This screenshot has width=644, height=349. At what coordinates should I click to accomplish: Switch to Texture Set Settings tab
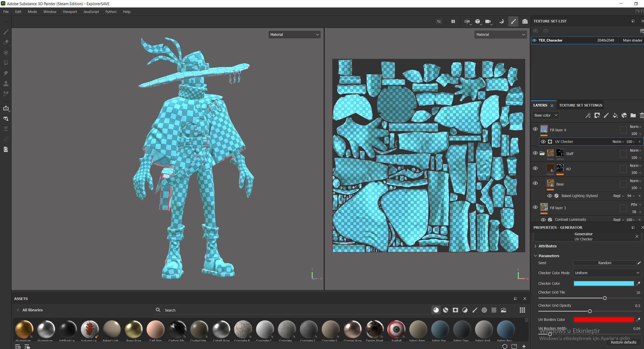(580, 105)
